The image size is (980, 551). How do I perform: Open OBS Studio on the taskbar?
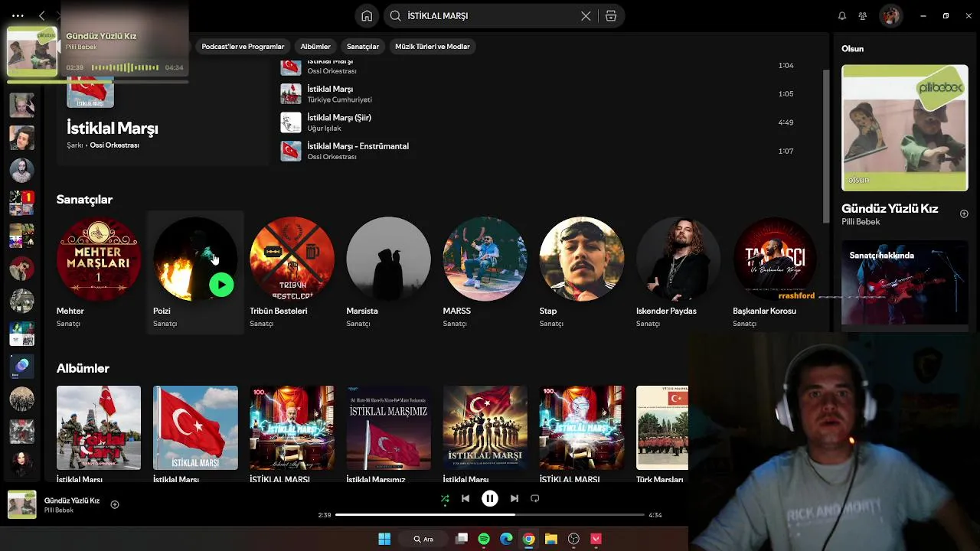(573, 539)
